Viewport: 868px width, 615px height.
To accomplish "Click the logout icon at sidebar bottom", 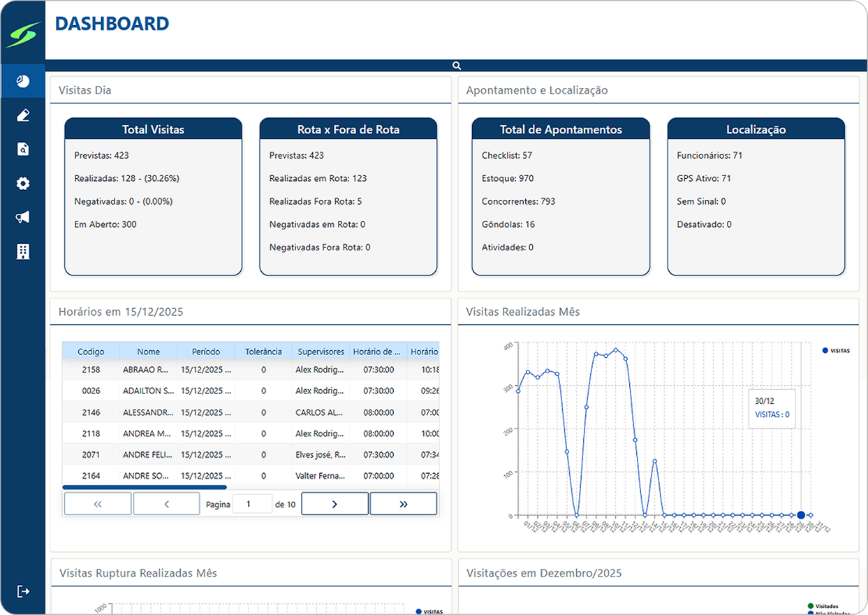I will pyautogui.click(x=23, y=591).
